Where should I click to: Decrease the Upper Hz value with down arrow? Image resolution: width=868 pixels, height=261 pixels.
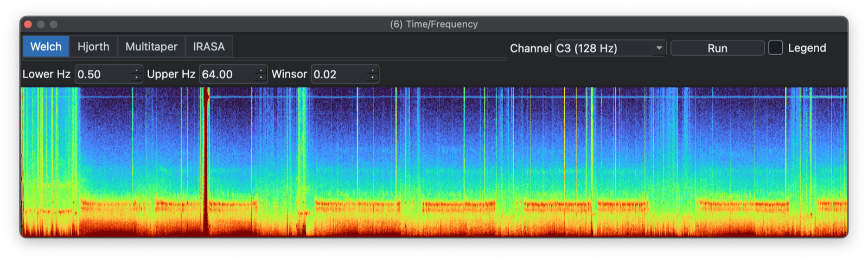pos(261,78)
